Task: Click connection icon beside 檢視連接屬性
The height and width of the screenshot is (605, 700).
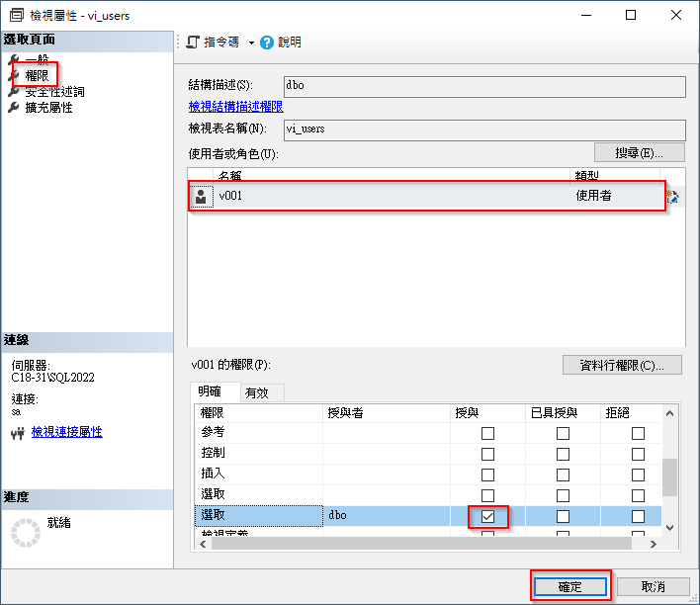Action: (x=18, y=433)
